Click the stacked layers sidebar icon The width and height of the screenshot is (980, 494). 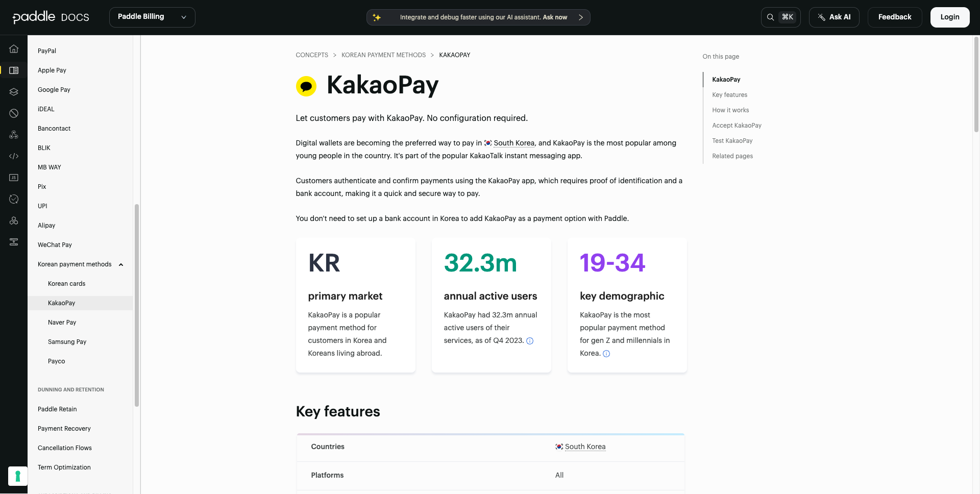coord(14,92)
